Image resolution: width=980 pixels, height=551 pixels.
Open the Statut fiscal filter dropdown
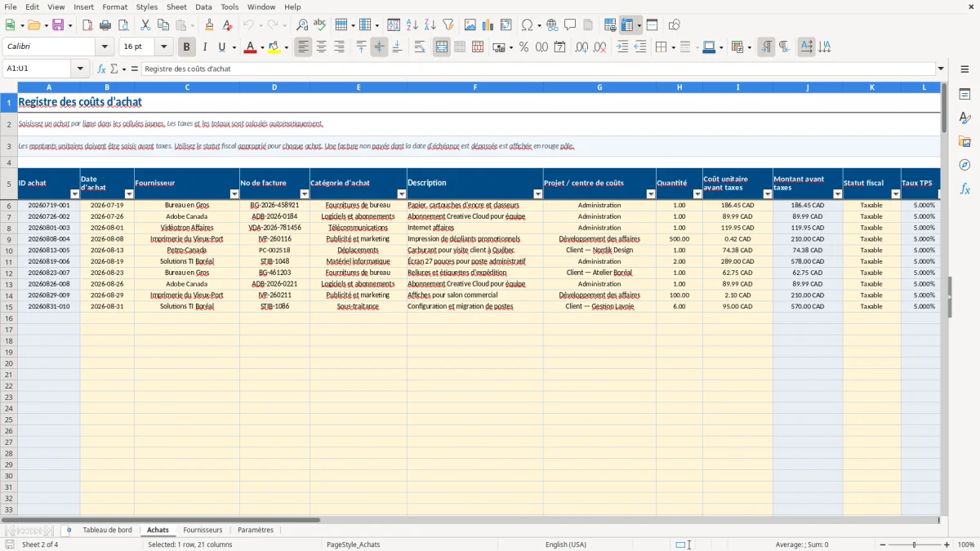coord(895,194)
